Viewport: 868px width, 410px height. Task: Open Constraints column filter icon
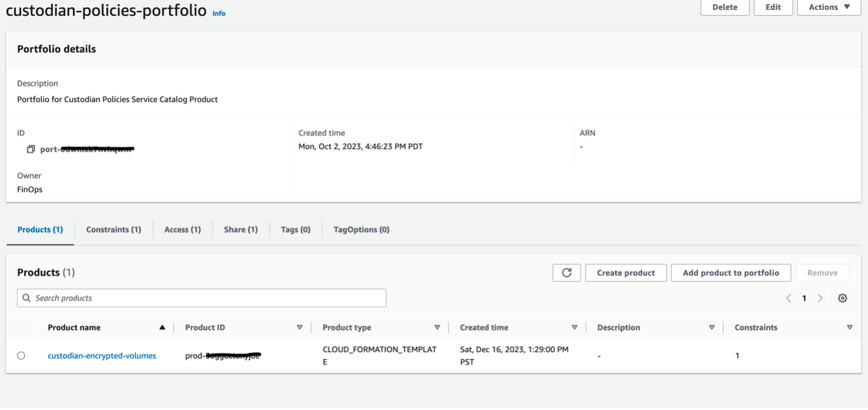(x=849, y=327)
